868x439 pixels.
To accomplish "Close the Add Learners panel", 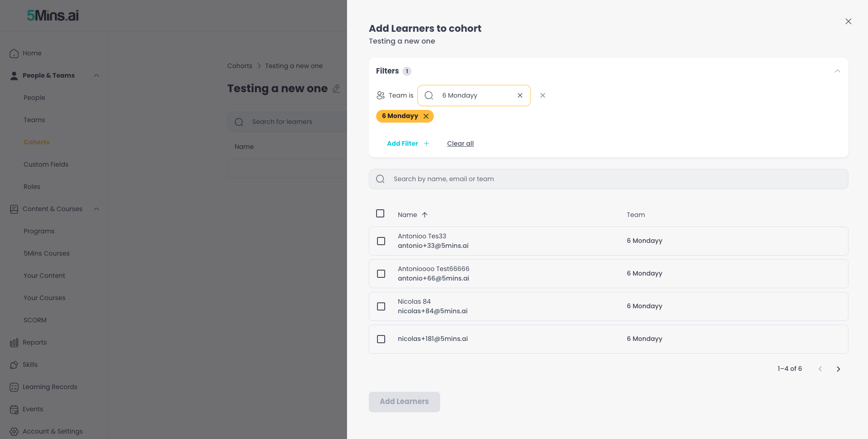I will pos(848,21).
